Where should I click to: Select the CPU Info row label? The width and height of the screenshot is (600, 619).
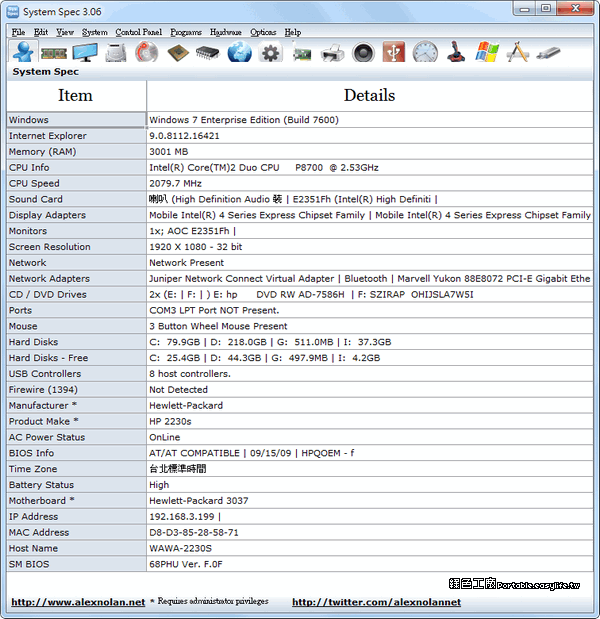pyautogui.click(x=76, y=167)
